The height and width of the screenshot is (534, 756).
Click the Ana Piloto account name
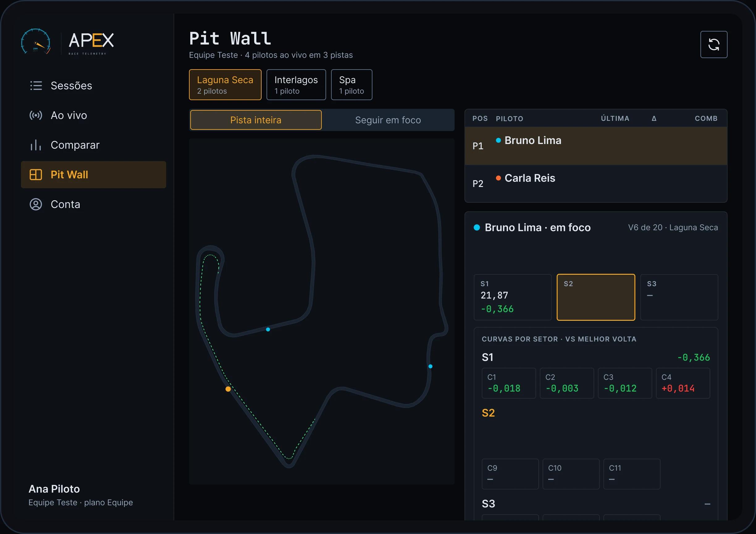(54, 489)
